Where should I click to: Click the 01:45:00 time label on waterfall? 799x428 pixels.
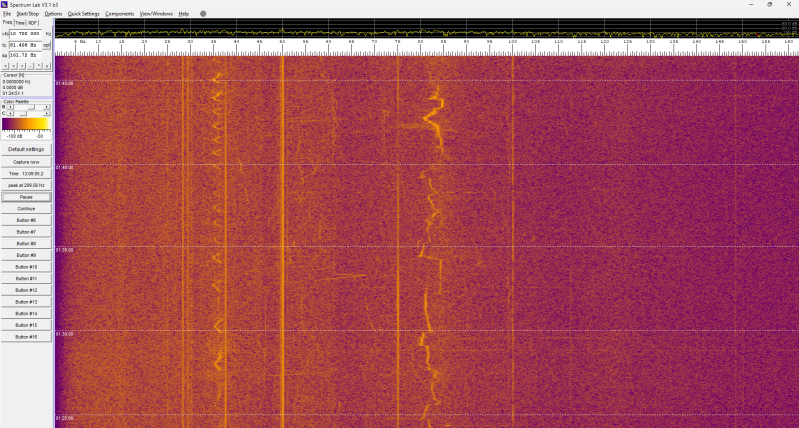65,83
